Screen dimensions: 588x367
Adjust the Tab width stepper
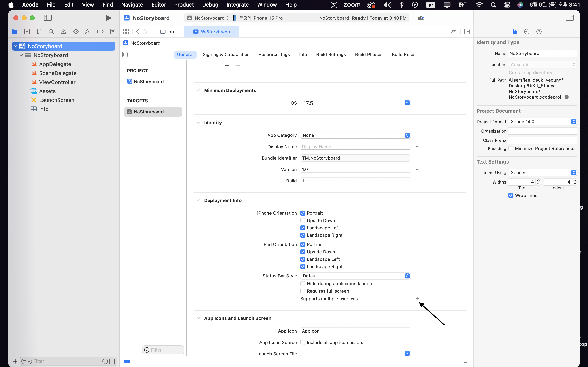tap(538, 181)
